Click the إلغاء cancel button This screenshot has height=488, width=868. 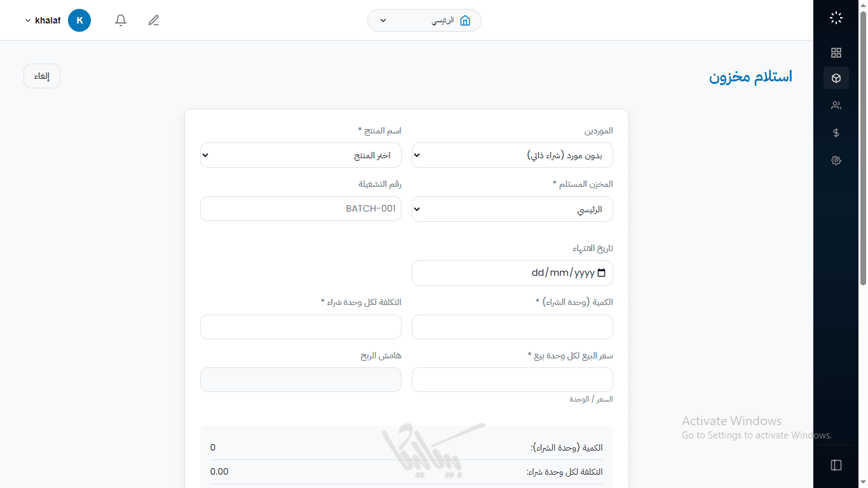tap(42, 76)
